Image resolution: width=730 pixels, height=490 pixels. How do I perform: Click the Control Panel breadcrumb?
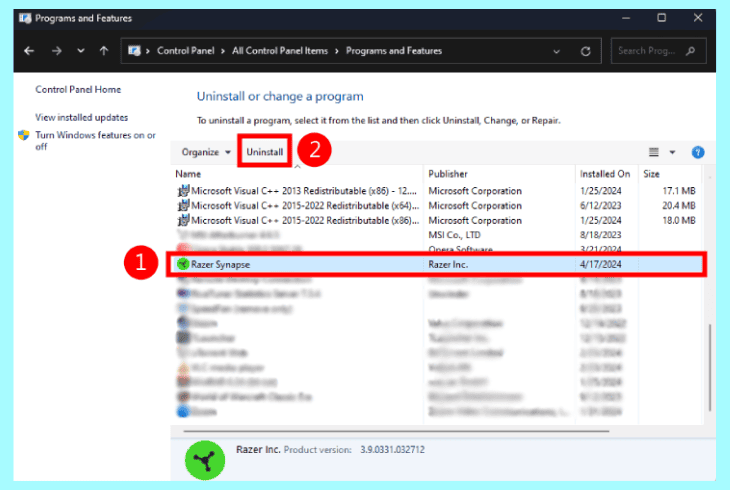tap(185, 51)
